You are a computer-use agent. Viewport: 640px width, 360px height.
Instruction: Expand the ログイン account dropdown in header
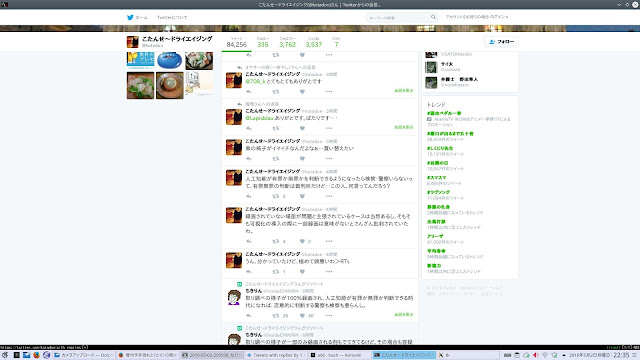coord(477,17)
